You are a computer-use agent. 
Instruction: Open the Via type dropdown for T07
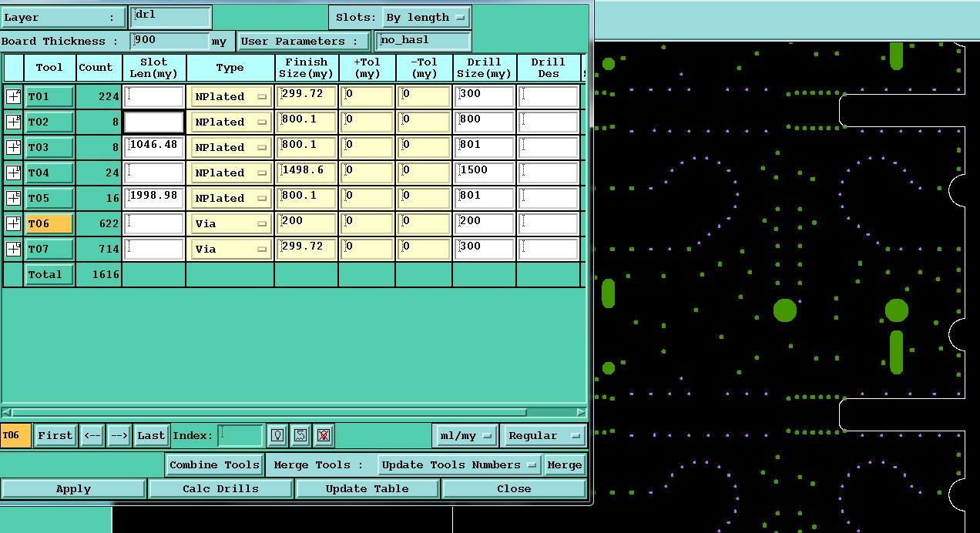231,249
